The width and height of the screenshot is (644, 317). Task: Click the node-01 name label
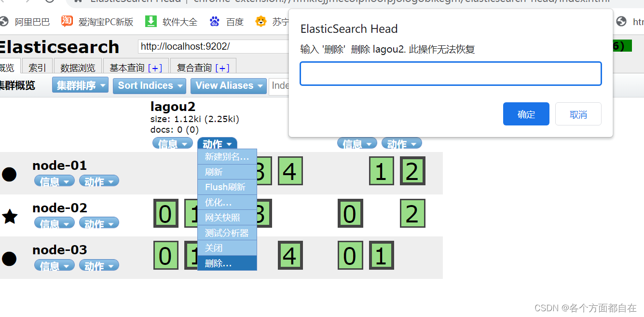pyautogui.click(x=60, y=165)
